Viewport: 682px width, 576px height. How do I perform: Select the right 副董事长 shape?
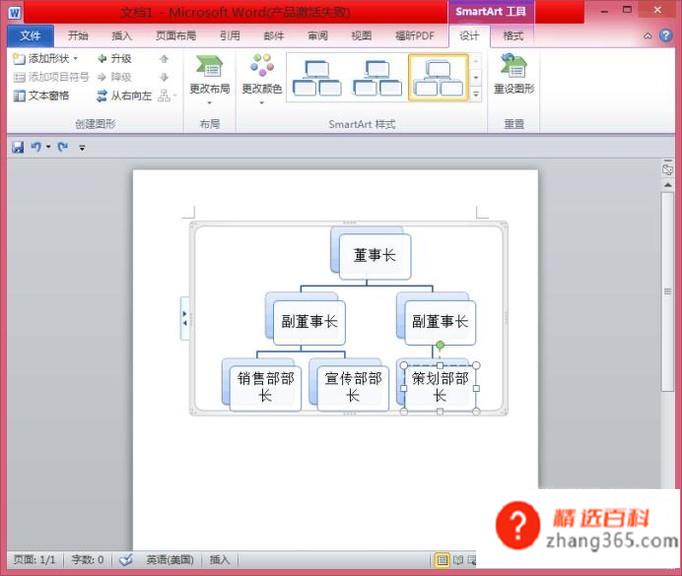coord(440,322)
